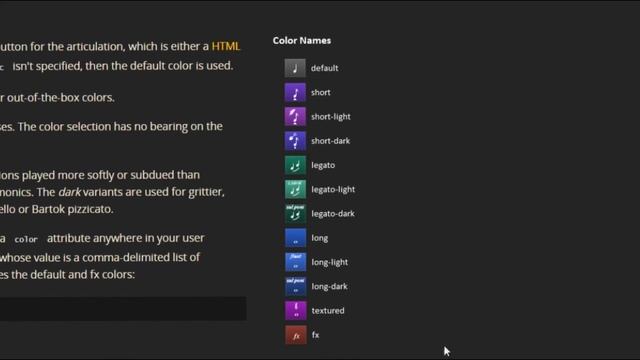640x360 pixels.
Task: Click the 'legato-dark' label text
Action: coord(333,214)
